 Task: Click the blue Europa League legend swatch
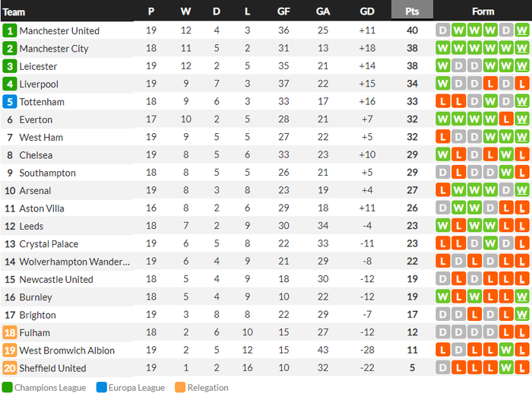pos(102,387)
